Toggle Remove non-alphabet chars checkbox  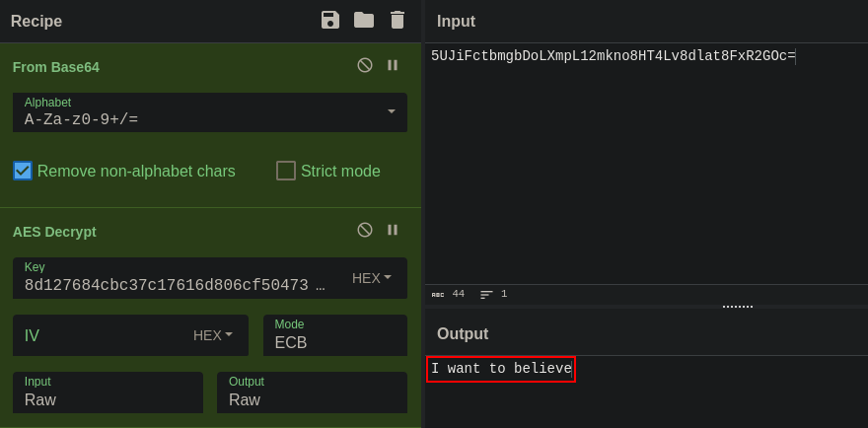24,171
